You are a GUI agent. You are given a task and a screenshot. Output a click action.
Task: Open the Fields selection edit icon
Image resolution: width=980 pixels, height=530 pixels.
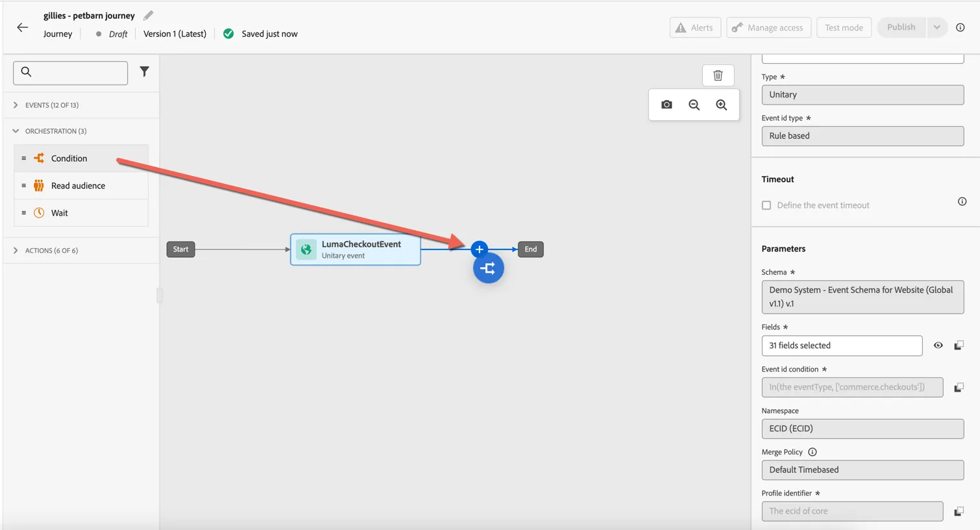(959, 346)
